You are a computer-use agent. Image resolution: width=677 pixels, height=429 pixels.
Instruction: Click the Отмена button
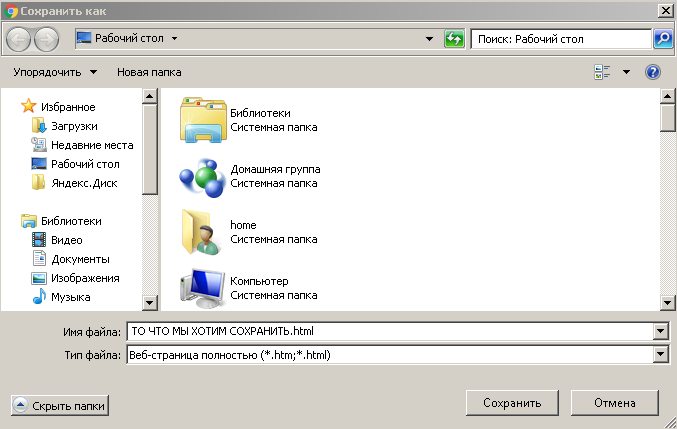point(615,403)
